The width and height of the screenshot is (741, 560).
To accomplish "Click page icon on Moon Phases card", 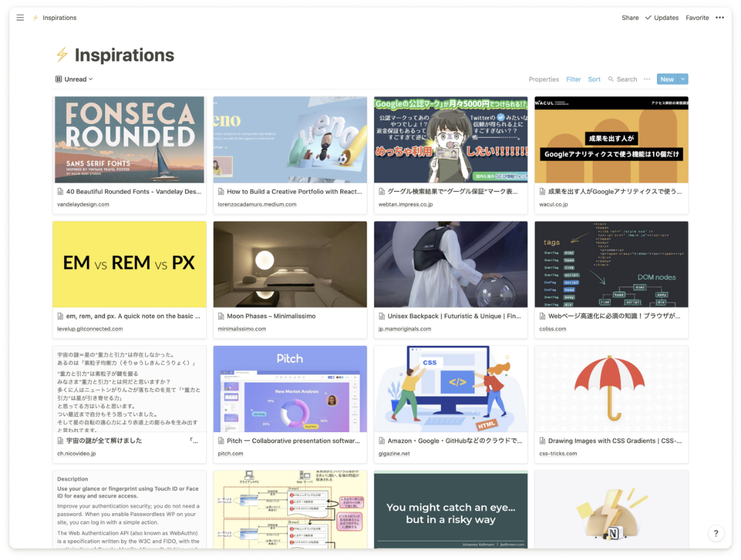I will pyautogui.click(x=221, y=316).
